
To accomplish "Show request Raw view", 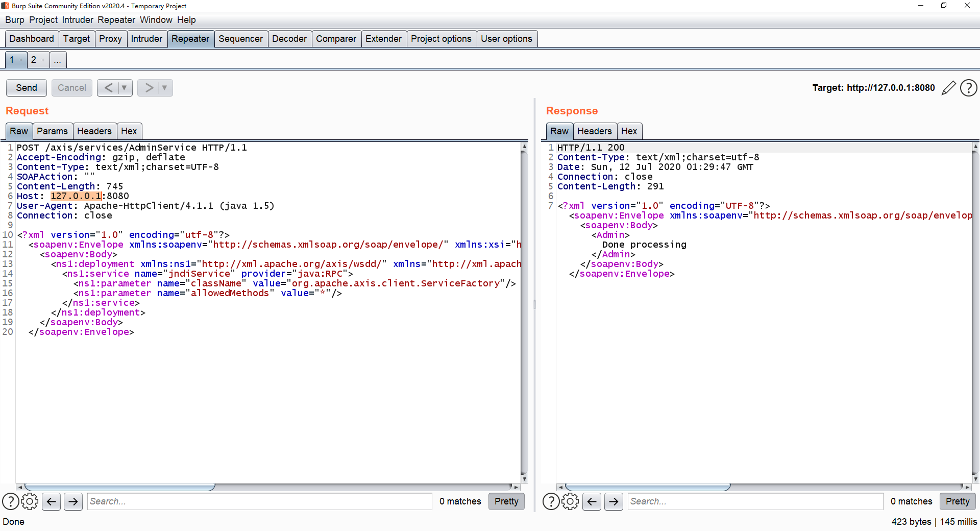I will point(19,131).
